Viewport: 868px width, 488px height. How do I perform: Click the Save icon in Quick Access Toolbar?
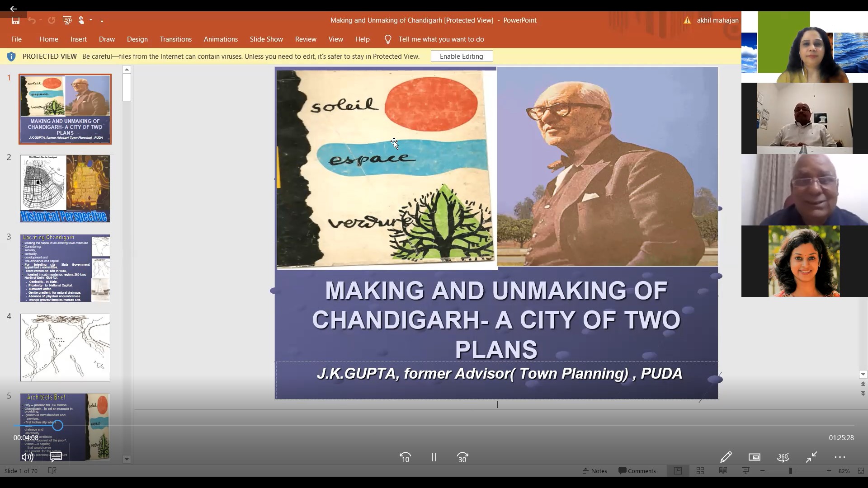(15, 20)
